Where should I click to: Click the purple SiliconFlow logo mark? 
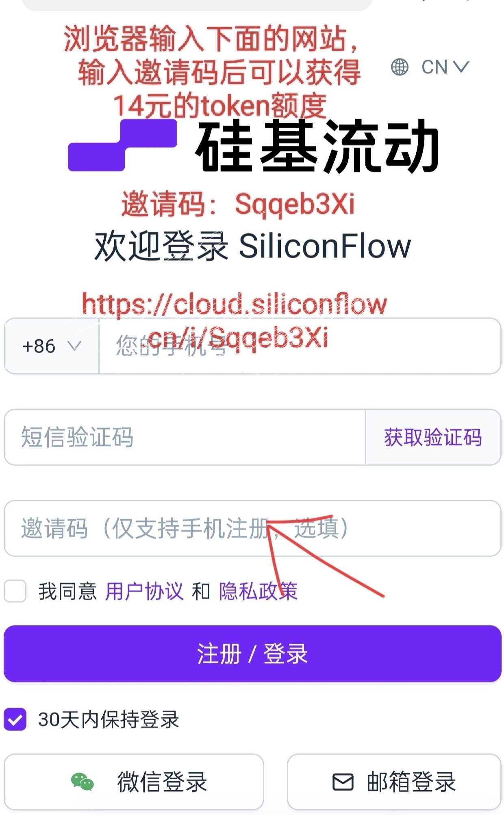click(122, 145)
